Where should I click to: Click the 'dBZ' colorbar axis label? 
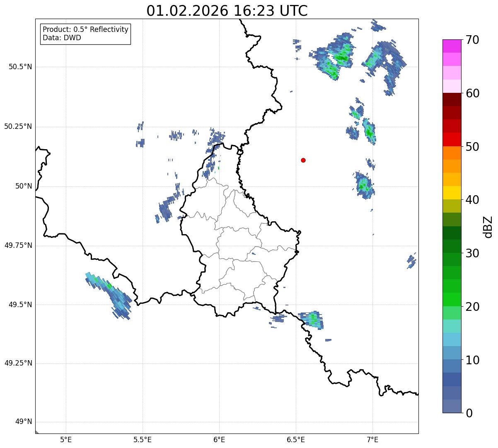point(488,227)
